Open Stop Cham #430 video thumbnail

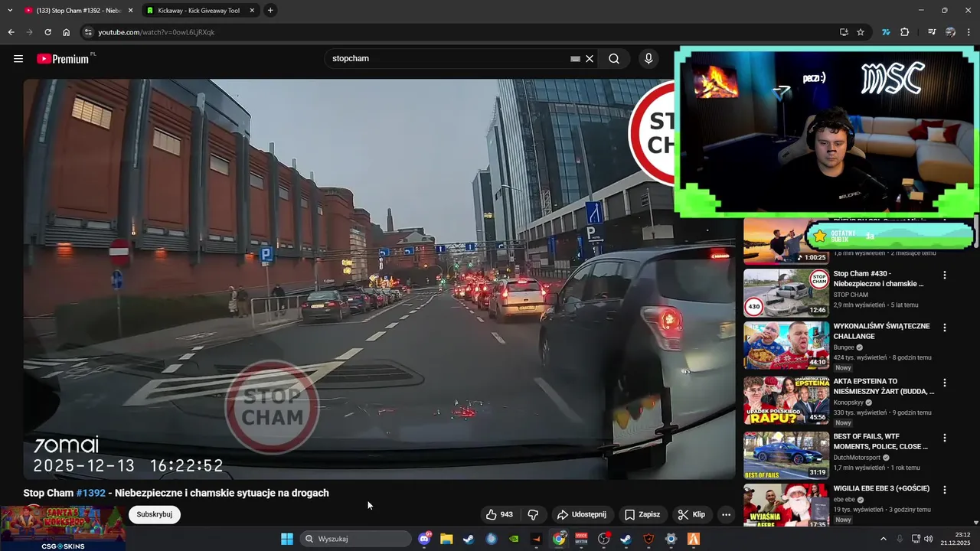click(786, 292)
